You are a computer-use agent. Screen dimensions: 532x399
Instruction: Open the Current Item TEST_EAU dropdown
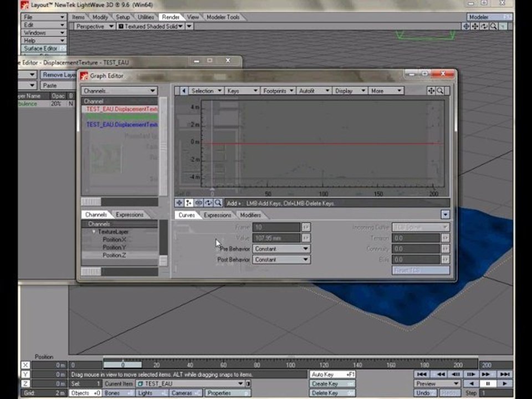190,383
